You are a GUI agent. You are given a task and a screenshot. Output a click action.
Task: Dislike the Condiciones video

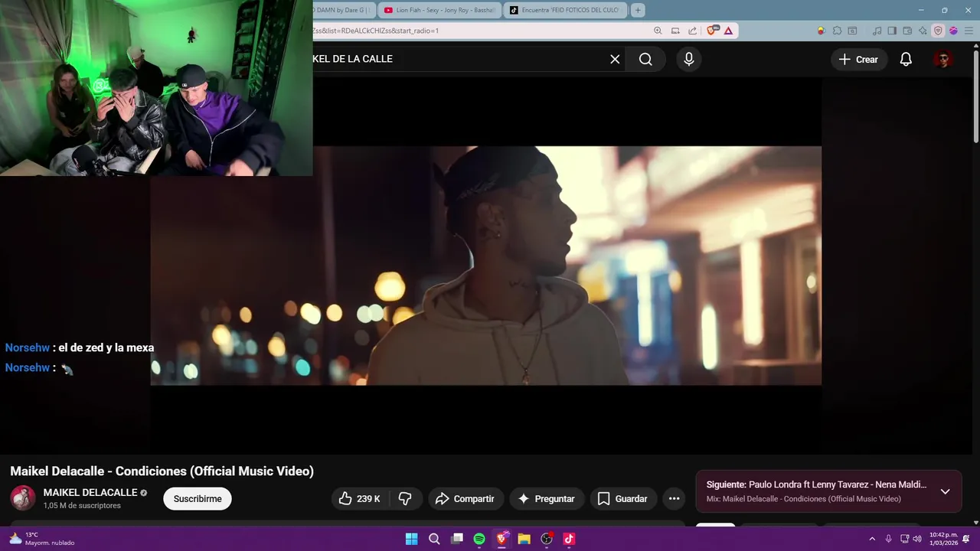click(405, 499)
